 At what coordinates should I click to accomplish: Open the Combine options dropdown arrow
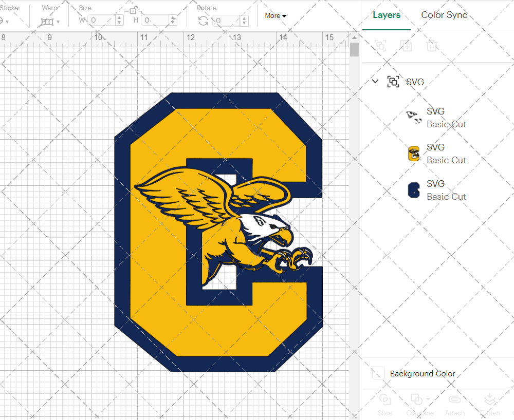pos(427,398)
